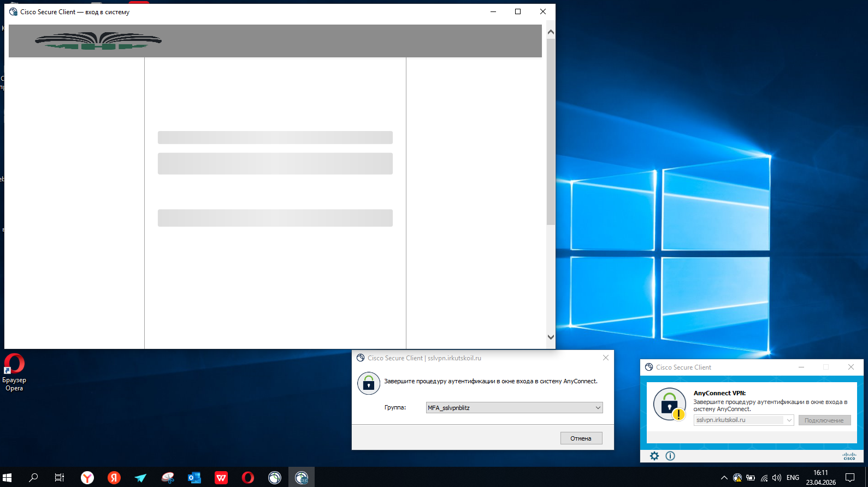Viewport: 868px width, 487px height.
Task: Switch the ENG input language indicator
Action: 793,478
